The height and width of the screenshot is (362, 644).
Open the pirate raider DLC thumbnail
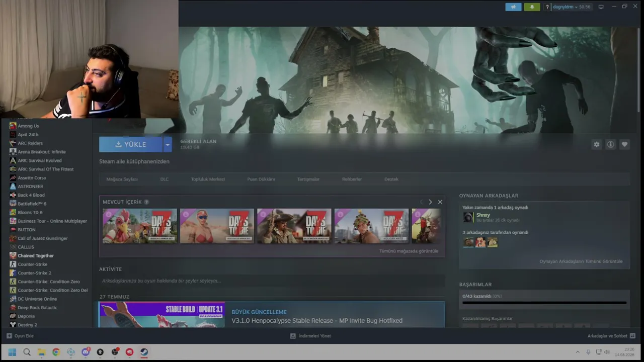tap(294, 226)
